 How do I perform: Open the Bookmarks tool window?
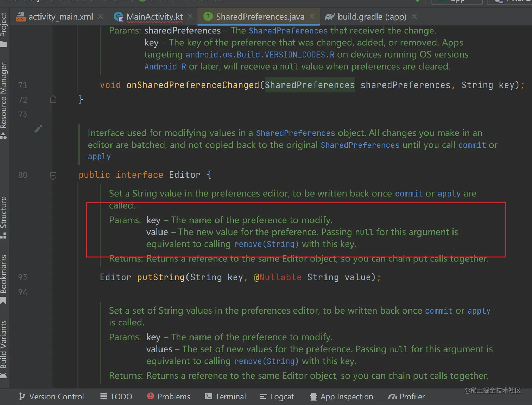click(x=4, y=279)
